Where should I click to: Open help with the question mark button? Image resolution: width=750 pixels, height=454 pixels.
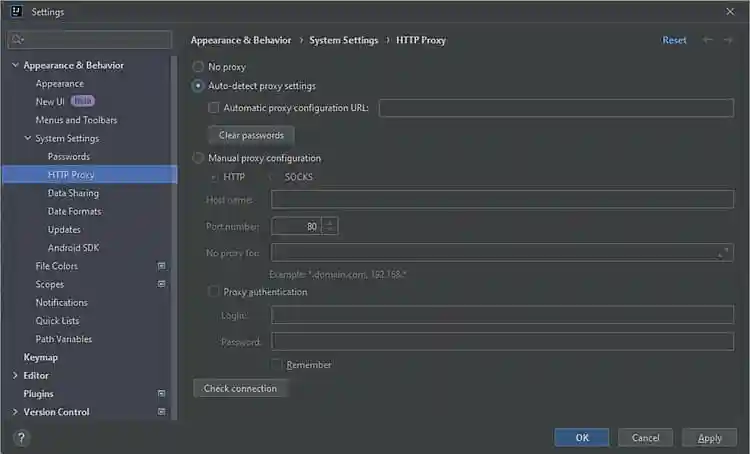click(x=21, y=438)
